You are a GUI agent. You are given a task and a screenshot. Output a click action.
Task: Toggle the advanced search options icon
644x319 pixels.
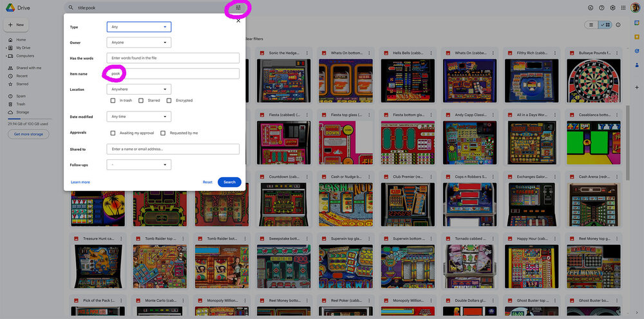click(238, 7)
